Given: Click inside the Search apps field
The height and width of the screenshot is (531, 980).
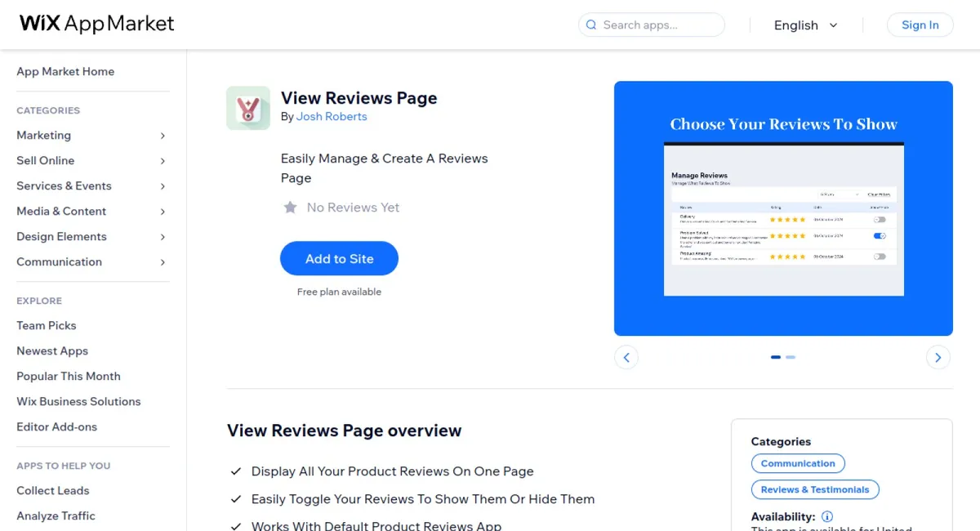Looking at the screenshot, I should click(x=653, y=25).
